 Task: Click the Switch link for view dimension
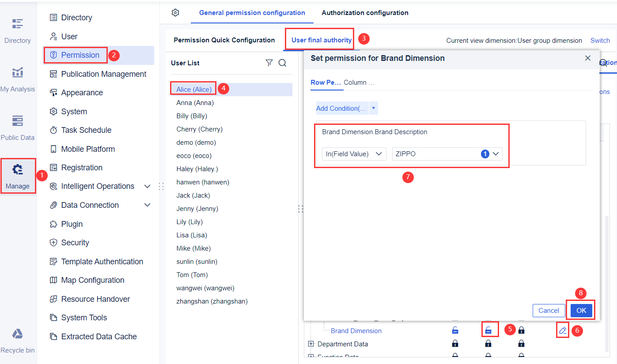click(600, 40)
